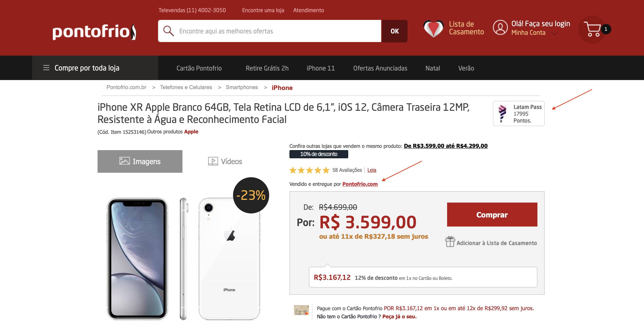Click the Comprar button
644x326 pixels.
click(x=492, y=215)
